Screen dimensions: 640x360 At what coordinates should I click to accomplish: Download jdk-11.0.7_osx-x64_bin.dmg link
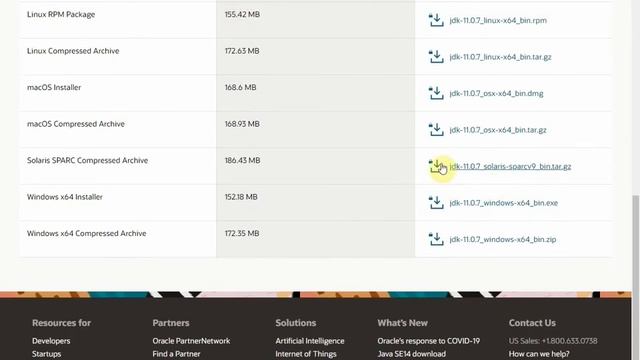(496, 93)
